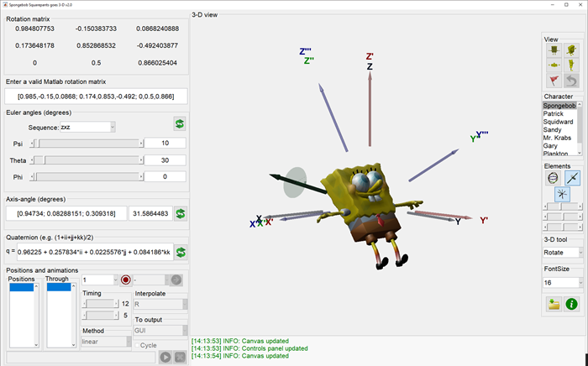Expand the FontSize dropdown

(x=561, y=283)
